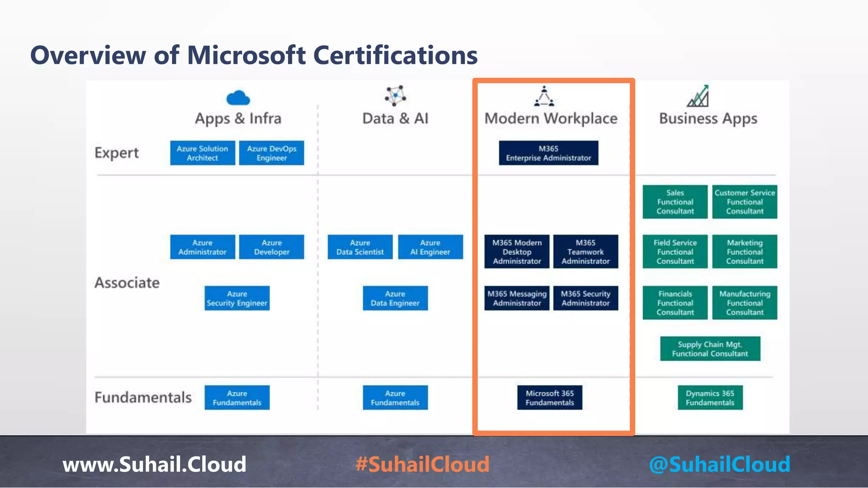This screenshot has height=488, width=868.
Task: Click the M365 Teamwork Administrator tile
Action: coord(585,252)
